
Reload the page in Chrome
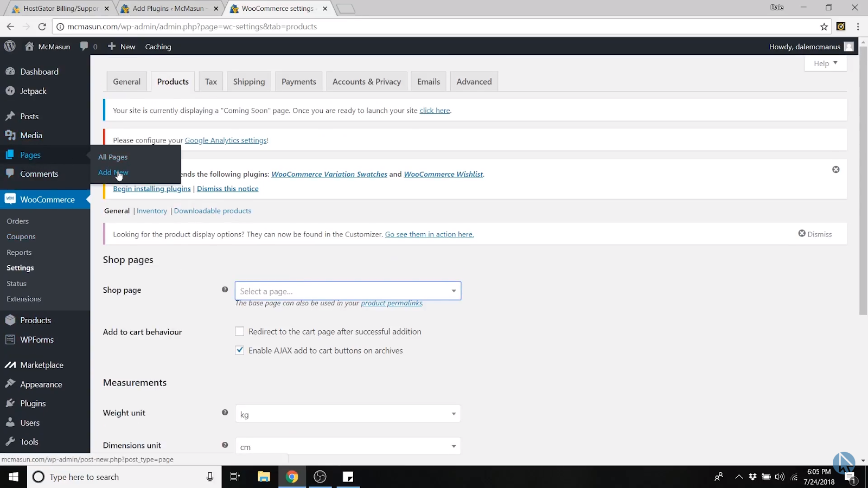(x=42, y=27)
